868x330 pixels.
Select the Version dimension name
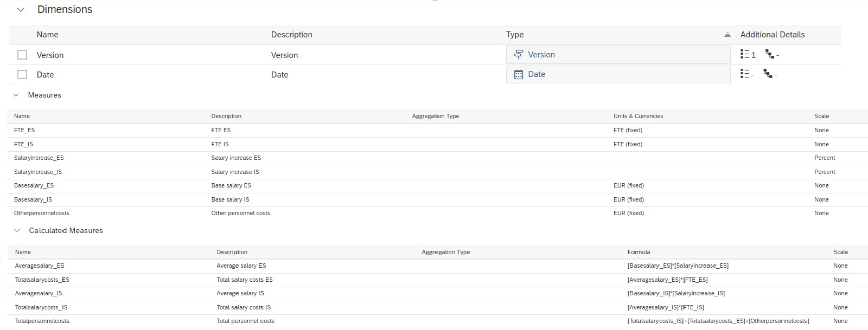[x=50, y=55]
